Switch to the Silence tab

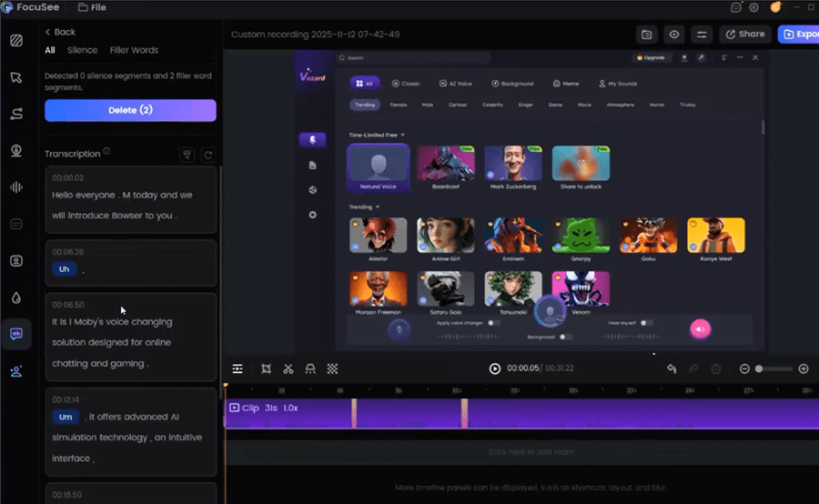coord(83,50)
